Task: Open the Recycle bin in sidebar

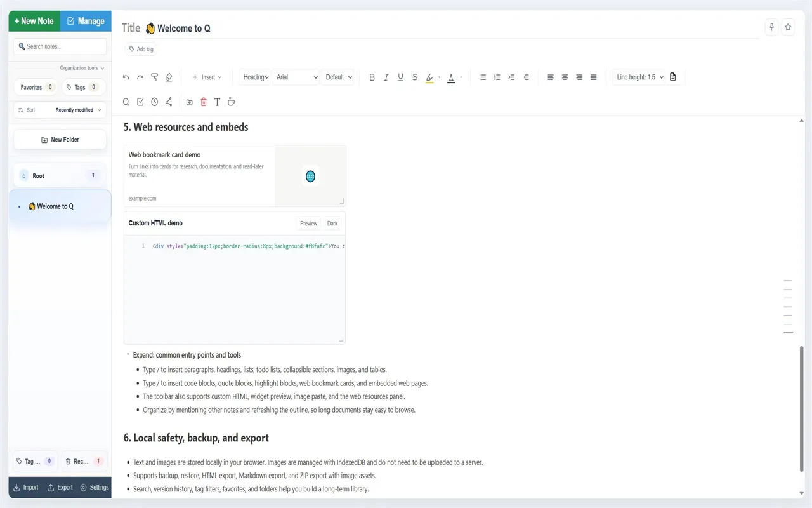Action: pos(84,462)
